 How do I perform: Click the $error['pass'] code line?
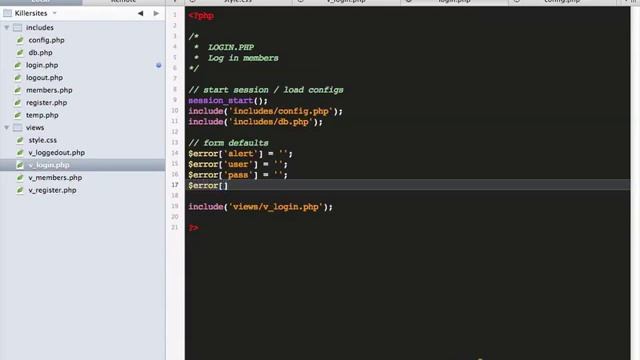tap(238, 175)
